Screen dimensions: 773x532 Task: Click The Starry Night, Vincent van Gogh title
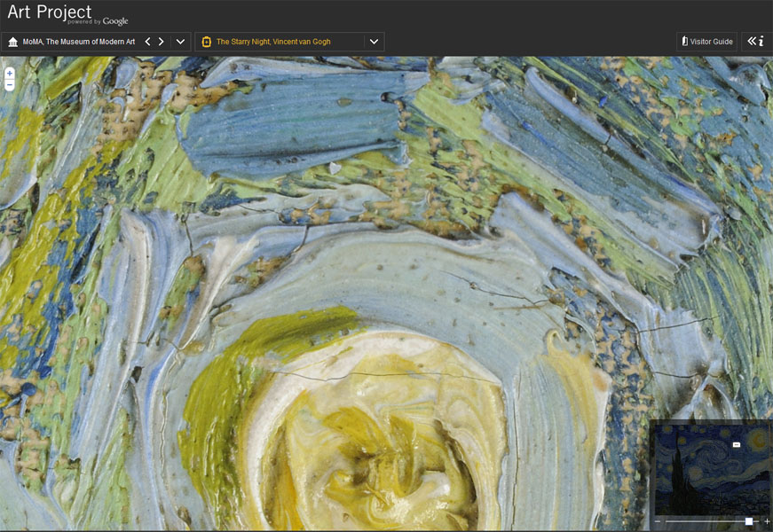pos(273,42)
